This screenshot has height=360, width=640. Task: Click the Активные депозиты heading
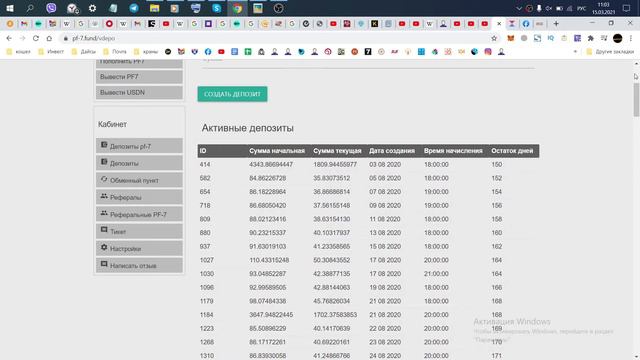point(247,128)
